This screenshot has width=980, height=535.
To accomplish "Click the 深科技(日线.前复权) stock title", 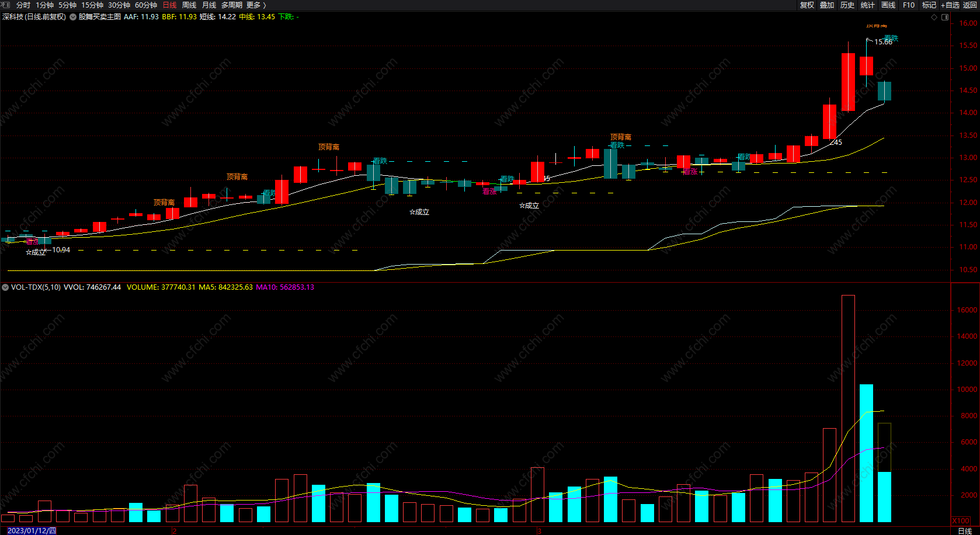I will coord(34,17).
